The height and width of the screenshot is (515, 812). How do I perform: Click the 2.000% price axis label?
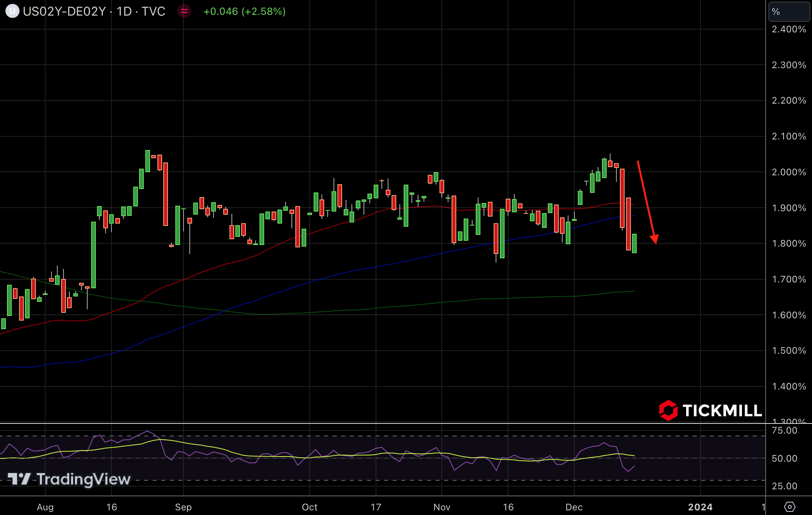(789, 172)
